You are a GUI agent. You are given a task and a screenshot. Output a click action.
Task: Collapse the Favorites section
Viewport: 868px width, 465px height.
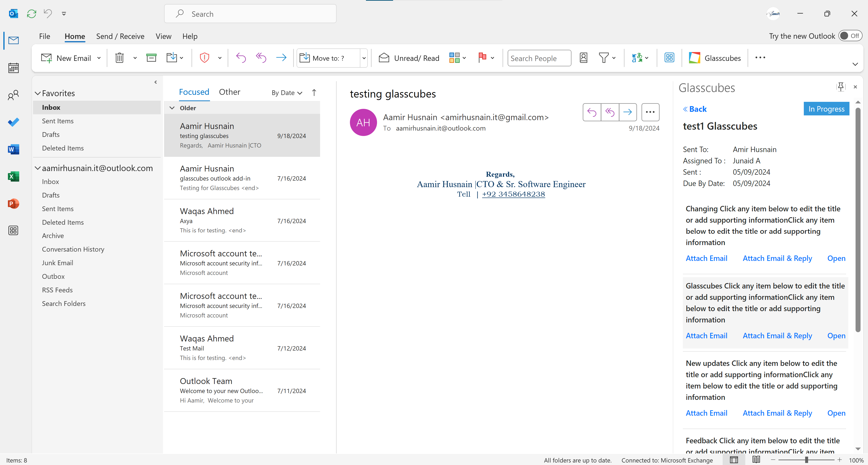click(x=38, y=93)
